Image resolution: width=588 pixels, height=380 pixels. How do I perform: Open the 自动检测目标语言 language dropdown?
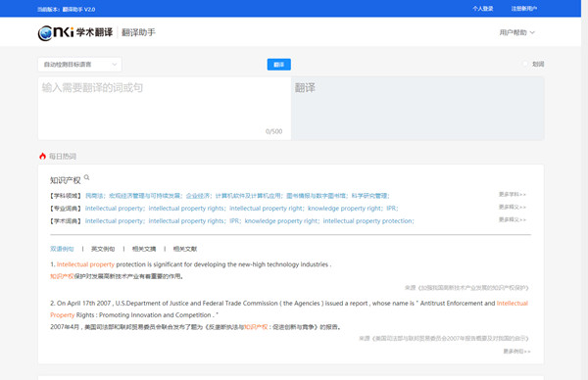tap(79, 65)
